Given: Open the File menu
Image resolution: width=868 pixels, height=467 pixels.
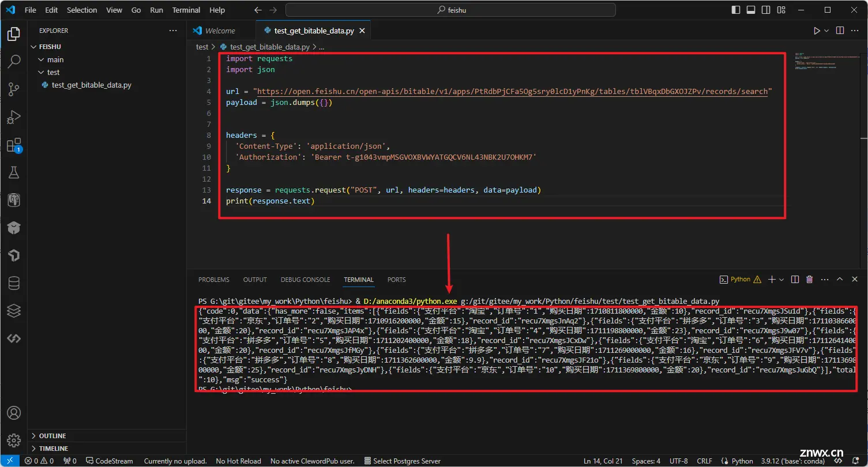Looking at the screenshot, I should [x=30, y=10].
